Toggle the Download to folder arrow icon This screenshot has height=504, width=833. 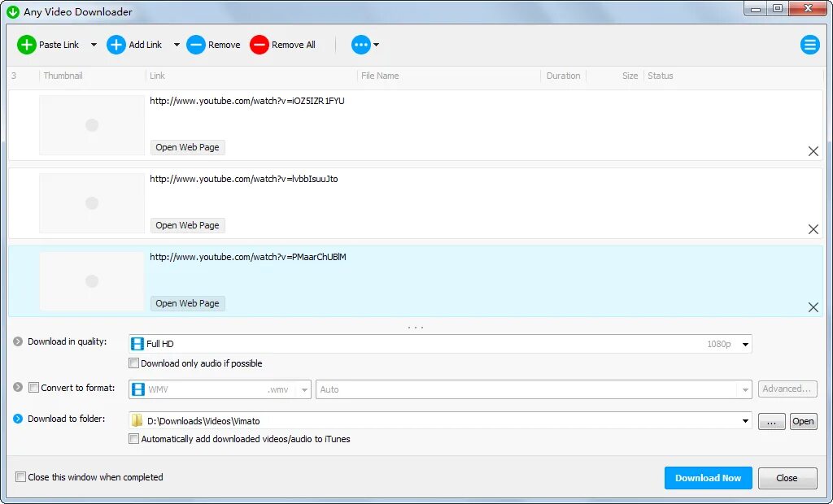pos(18,419)
